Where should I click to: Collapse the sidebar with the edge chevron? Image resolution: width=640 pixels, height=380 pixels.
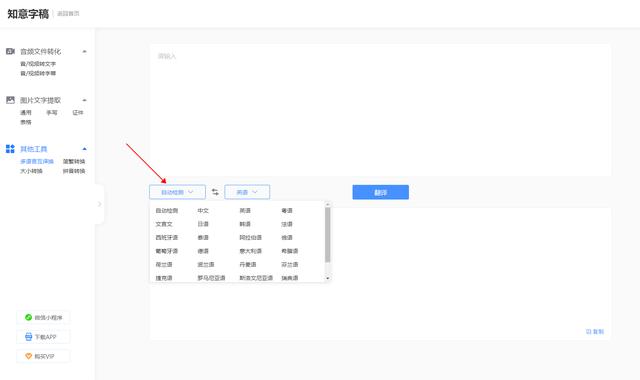100,204
